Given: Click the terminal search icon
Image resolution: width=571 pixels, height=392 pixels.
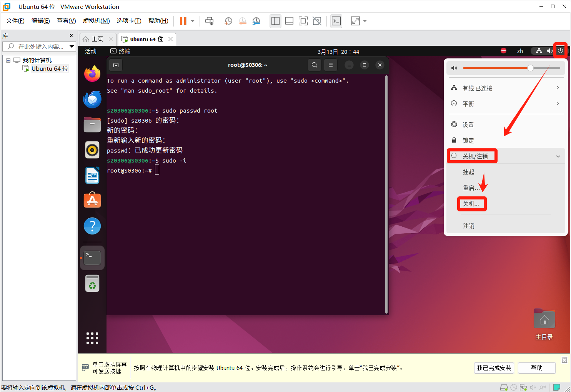Looking at the screenshot, I should point(314,65).
